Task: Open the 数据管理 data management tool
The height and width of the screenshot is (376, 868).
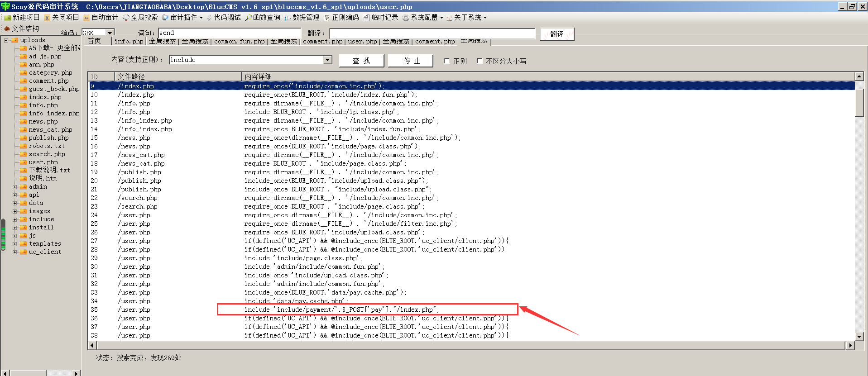Action: (302, 18)
